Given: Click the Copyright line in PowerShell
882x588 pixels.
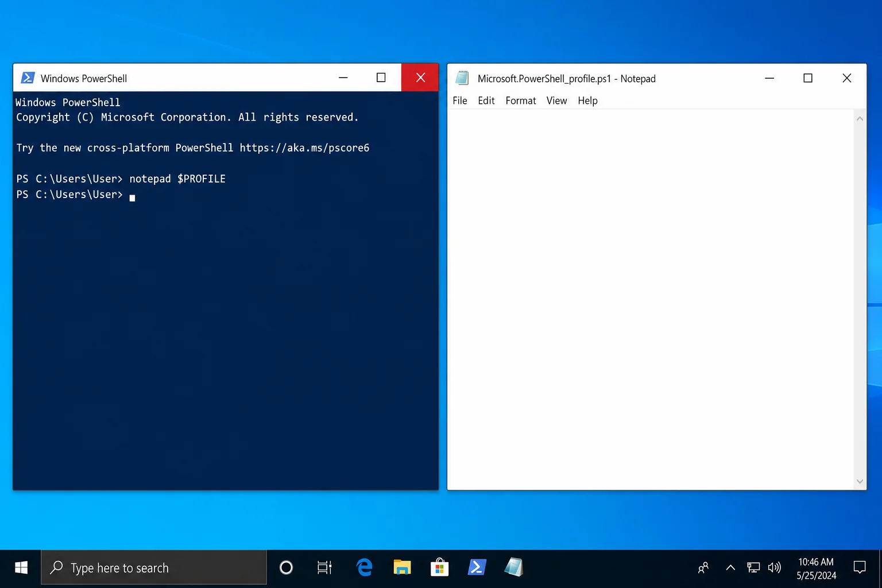Looking at the screenshot, I should 187,117.
